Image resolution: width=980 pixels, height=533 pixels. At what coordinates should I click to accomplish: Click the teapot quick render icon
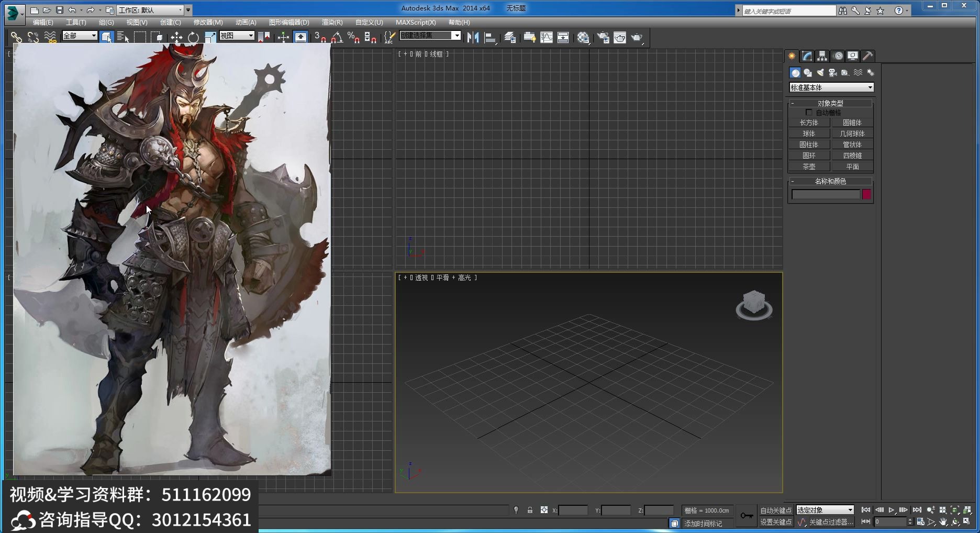tap(636, 37)
